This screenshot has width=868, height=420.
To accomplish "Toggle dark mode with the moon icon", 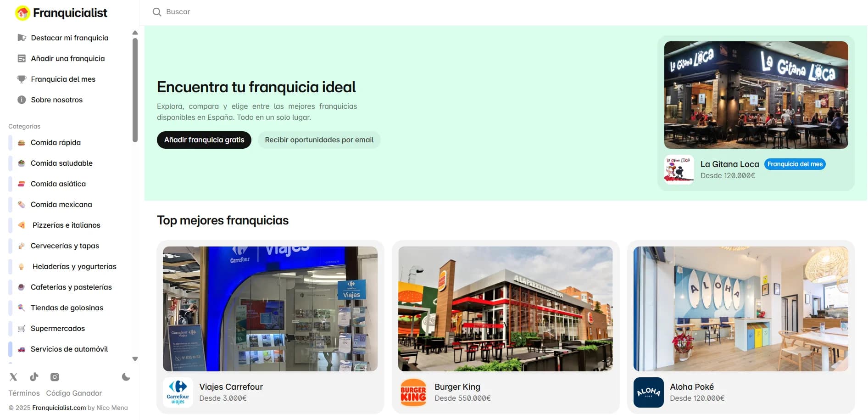I will (126, 376).
